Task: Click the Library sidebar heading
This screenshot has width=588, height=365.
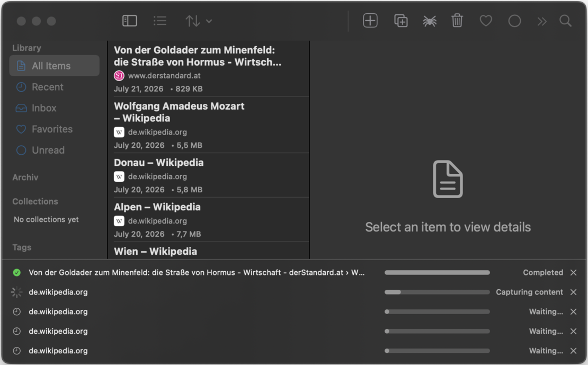Action: coord(26,48)
